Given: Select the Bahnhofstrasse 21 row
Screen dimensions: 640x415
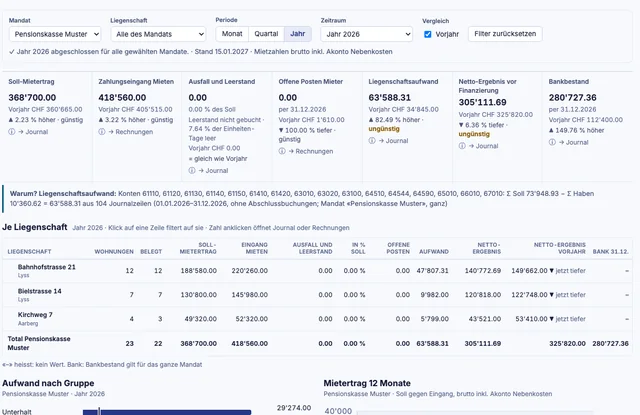Looking at the screenshot, I should [x=318, y=271].
